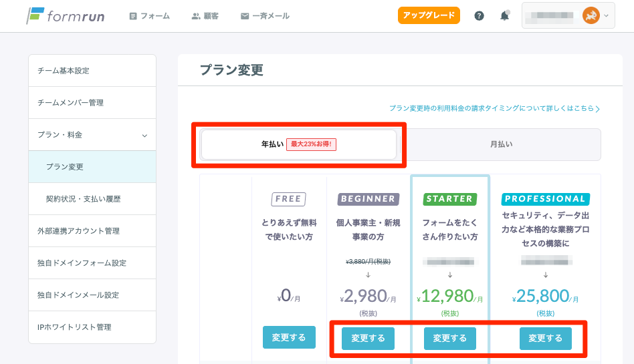This screenshot has width=634, height=364.
Task: Click 変更する under the STARTER plan
Action: (449, 338)
